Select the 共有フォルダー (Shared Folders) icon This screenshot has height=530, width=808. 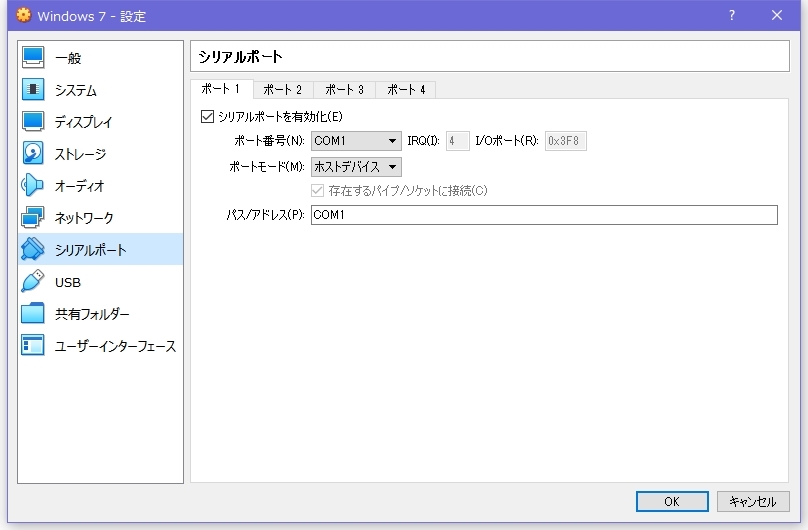(33, 314)
